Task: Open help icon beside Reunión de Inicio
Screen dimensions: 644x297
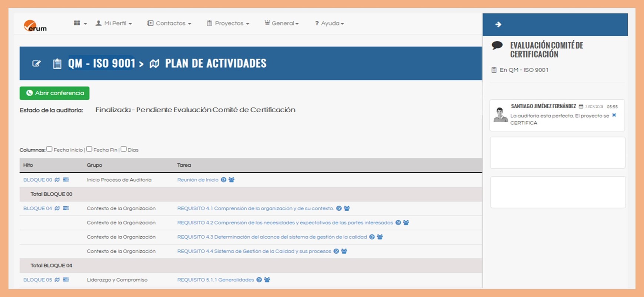Action: coord(224,180)
